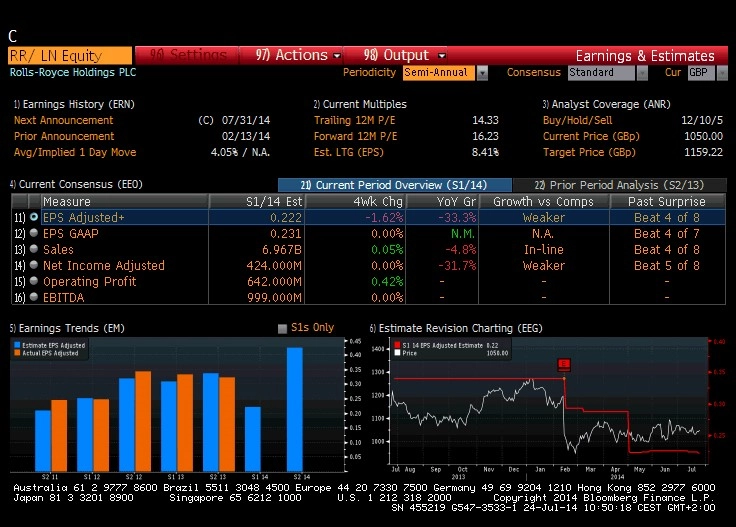
Task: Open Earnings Trends (EM) link
Action: click(67, 328)
